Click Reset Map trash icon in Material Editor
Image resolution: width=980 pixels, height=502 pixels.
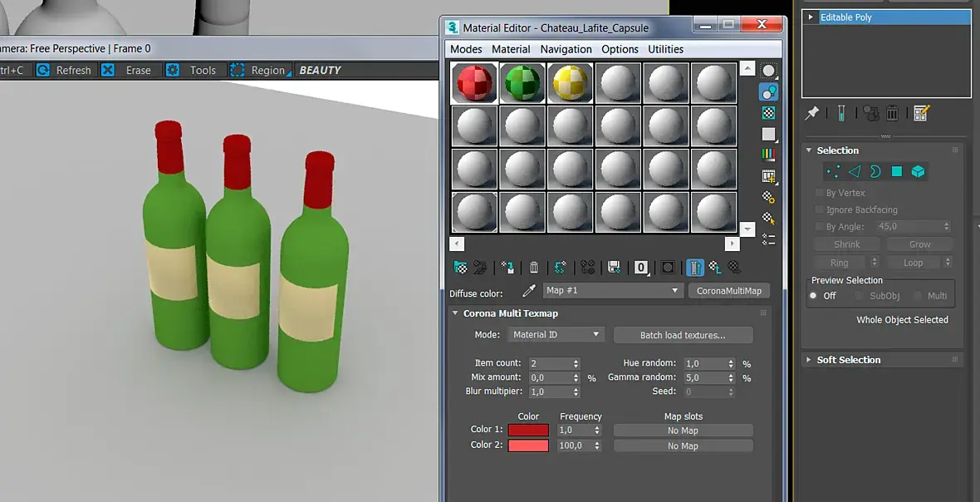(534, 268)
